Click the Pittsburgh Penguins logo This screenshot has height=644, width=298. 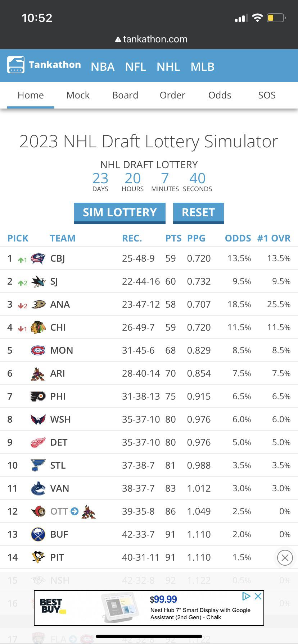point(38,557)
